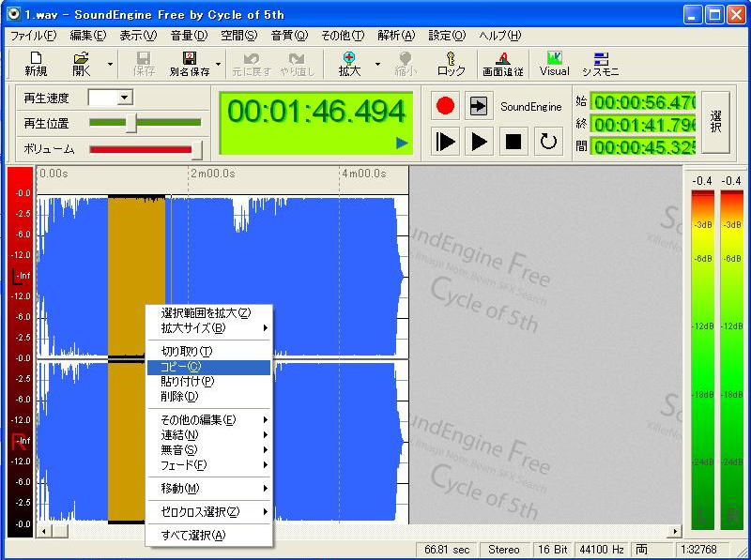Undo with 元に戻す icon
This screenshot has height=560, width=751.
pyautogui.click(x=252, y=64)
